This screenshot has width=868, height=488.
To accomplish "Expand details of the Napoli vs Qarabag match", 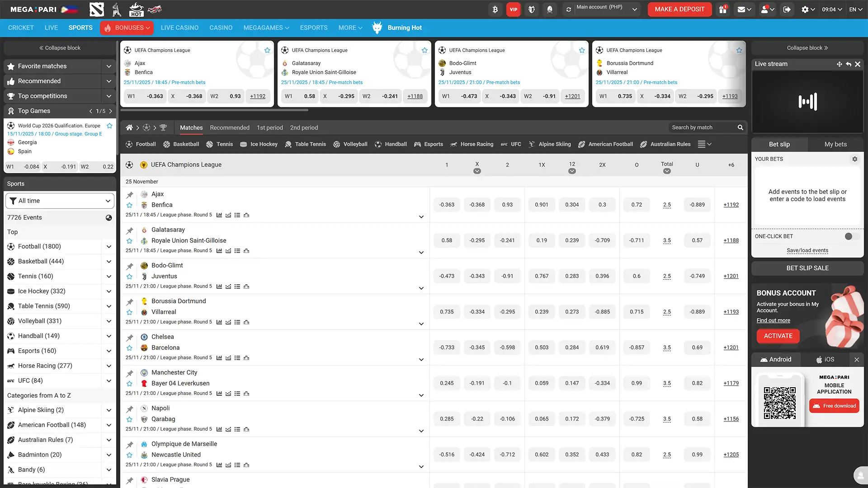I will pos(421,431).
